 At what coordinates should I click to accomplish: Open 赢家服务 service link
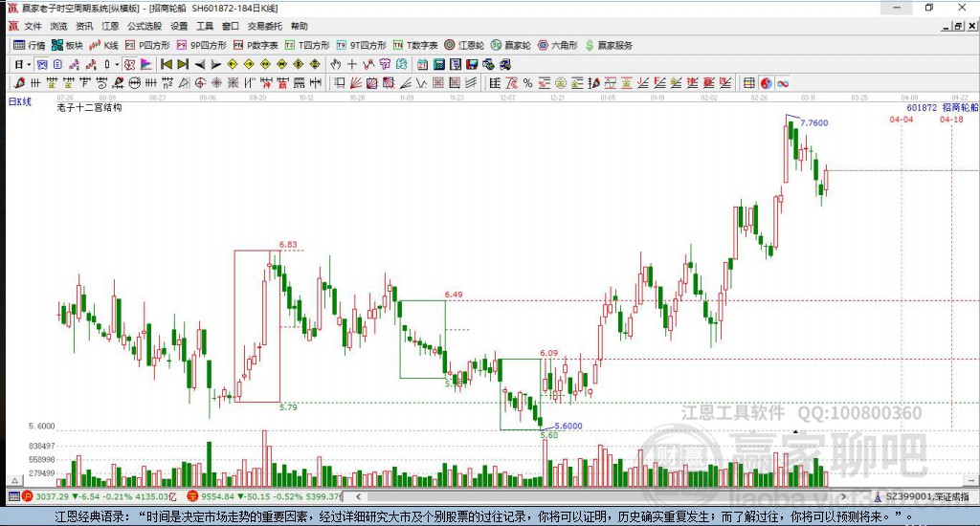tap(609, 45)
